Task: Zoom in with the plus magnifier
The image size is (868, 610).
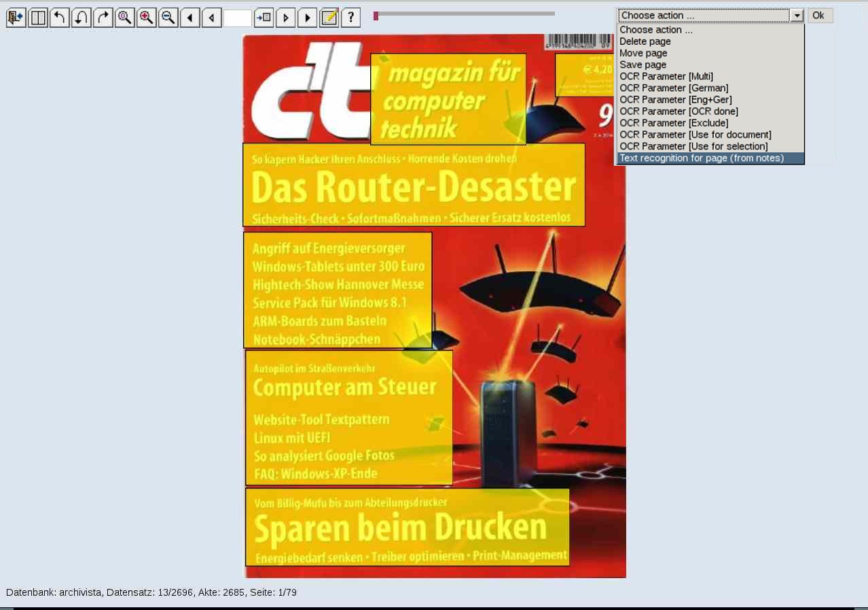Action: 147,18
